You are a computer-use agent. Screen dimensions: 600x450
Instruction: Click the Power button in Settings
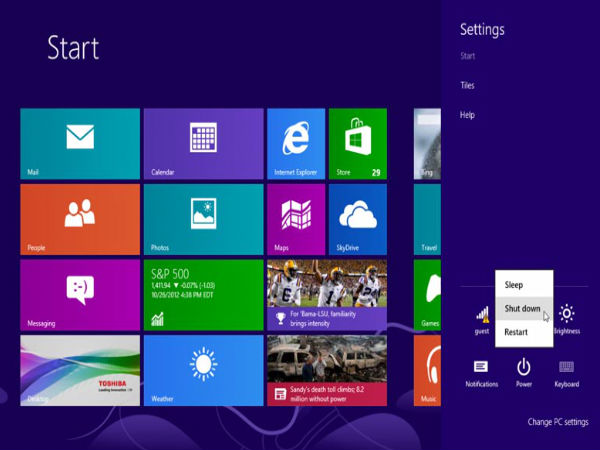coord(524,372)
